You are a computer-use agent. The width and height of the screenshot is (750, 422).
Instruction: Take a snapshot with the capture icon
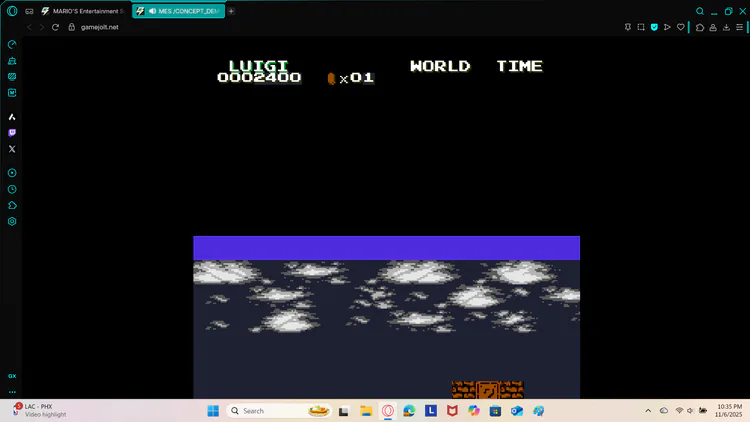tap(641, 27)
